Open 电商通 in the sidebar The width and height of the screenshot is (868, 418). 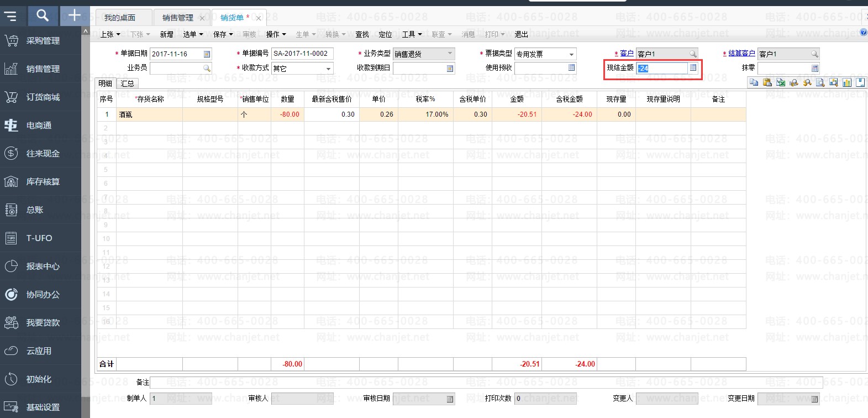point(41,125)
